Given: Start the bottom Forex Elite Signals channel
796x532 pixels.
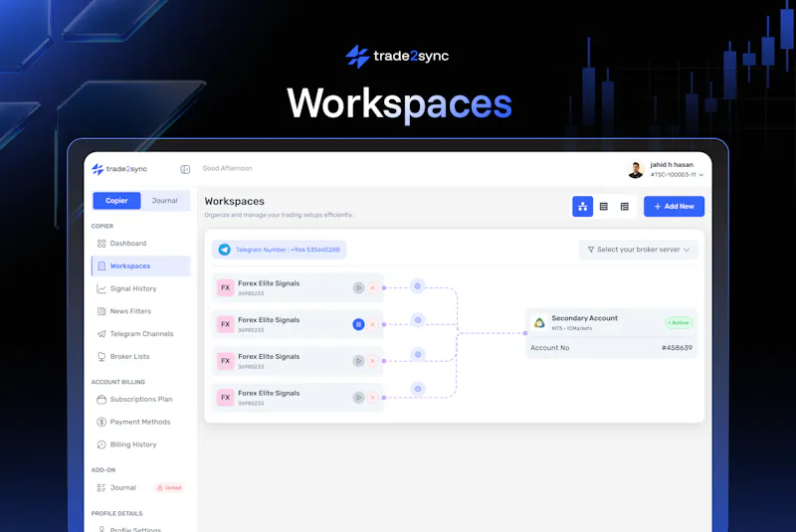Looking at the screenshot, I should 358,398.
